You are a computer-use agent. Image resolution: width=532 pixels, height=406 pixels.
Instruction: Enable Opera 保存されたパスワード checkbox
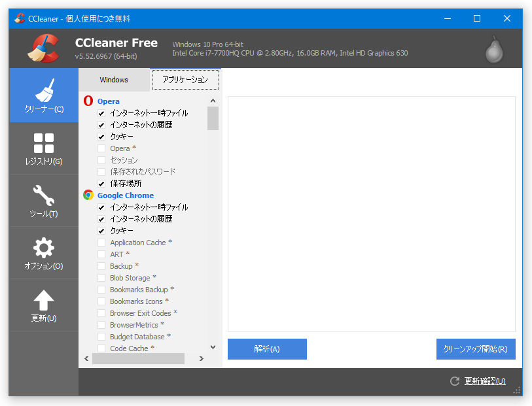(101, 172)
